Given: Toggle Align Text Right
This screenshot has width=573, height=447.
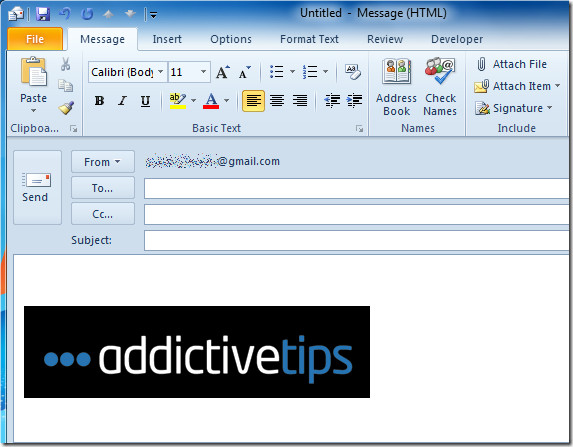Looking at the screenshot, I should [x=300, y=101].
